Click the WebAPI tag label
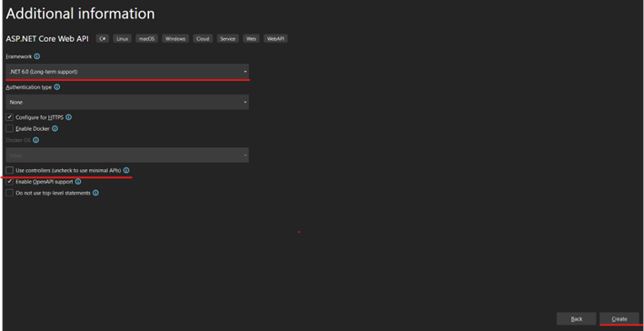 coord(275,39)
